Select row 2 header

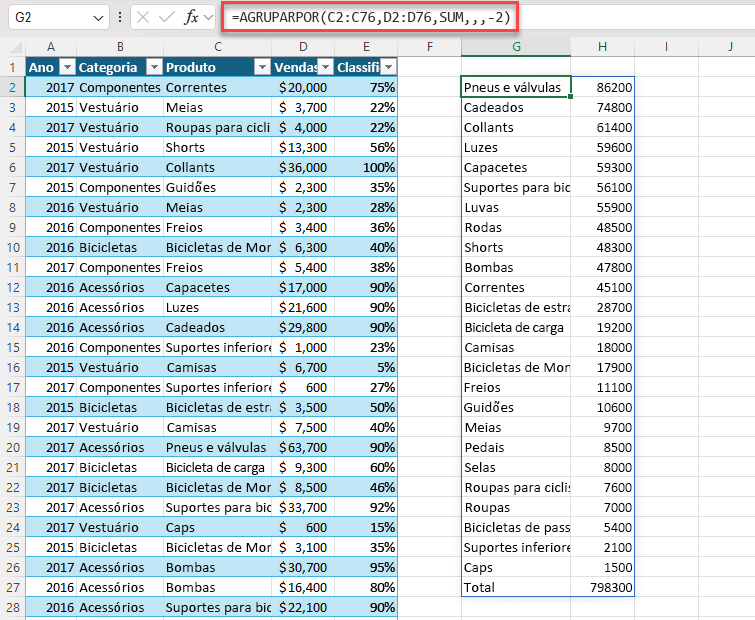tap(13, 87)
